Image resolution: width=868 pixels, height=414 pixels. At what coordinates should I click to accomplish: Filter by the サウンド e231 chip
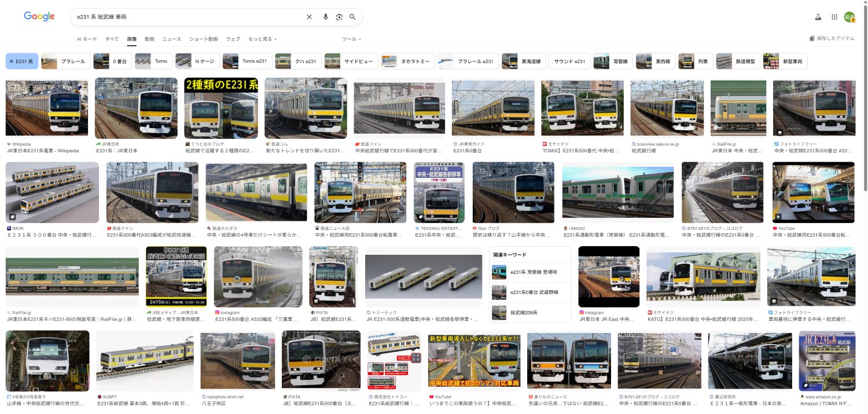point(569,61)
